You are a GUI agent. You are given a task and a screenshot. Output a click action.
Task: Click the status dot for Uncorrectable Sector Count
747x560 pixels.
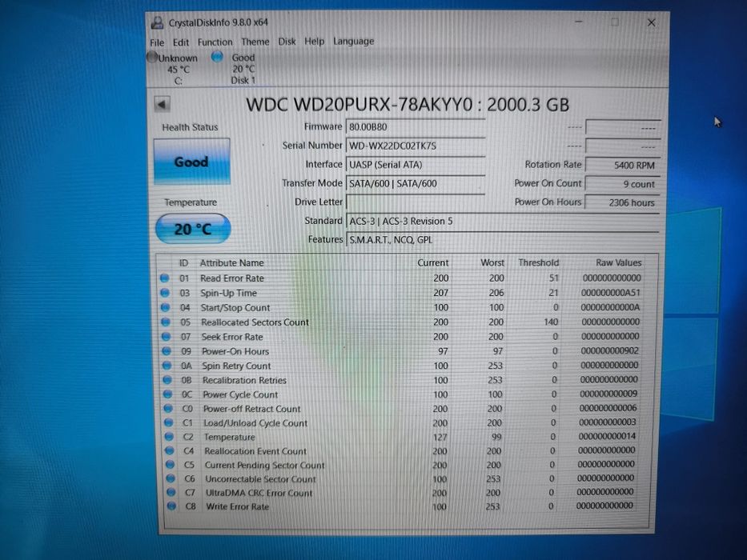click(171, 478)
